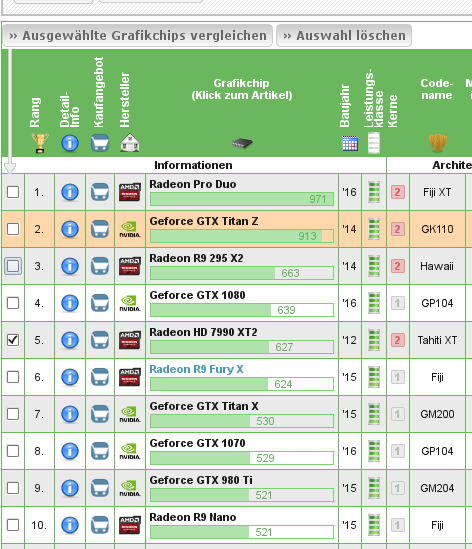This screenshot has height=549, width=472.
Task: Open detail info for Geforce GTX Titan X
Action: 70,414
